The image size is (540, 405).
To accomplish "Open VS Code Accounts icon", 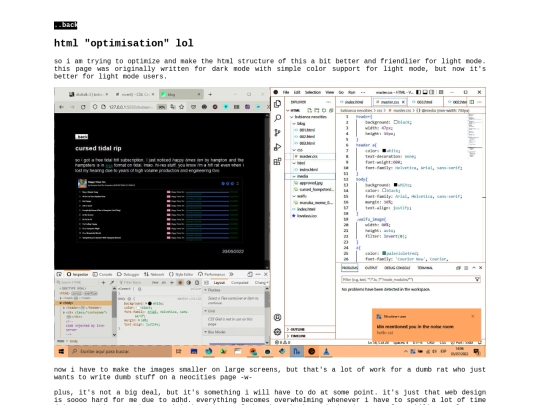I will 277,317.
